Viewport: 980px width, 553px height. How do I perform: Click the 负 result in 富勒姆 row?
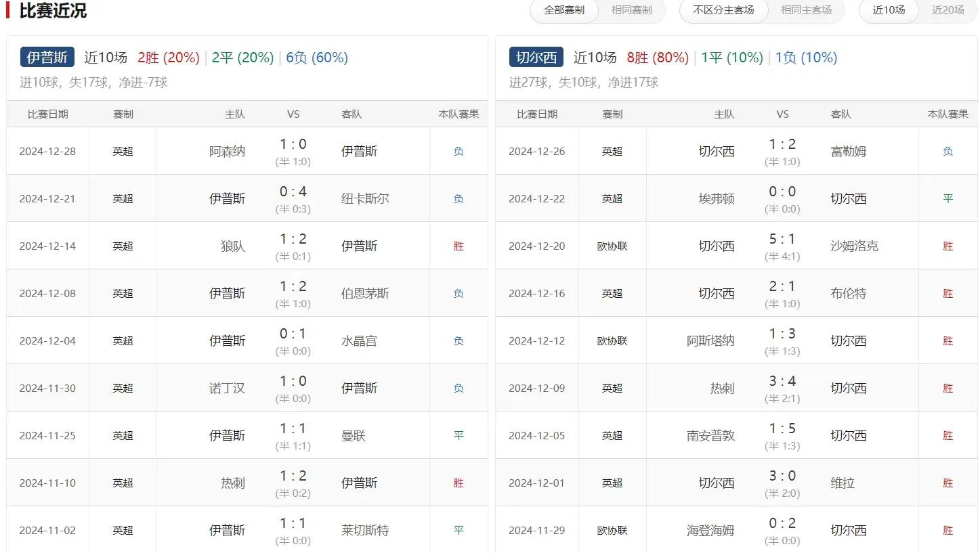coord(947,151)
